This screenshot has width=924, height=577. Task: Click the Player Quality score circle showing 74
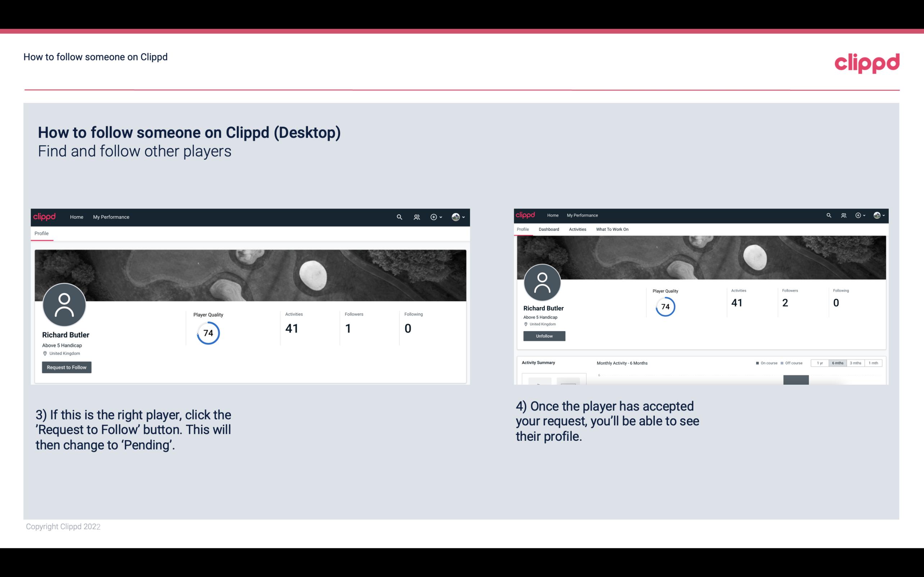(208, 333)
